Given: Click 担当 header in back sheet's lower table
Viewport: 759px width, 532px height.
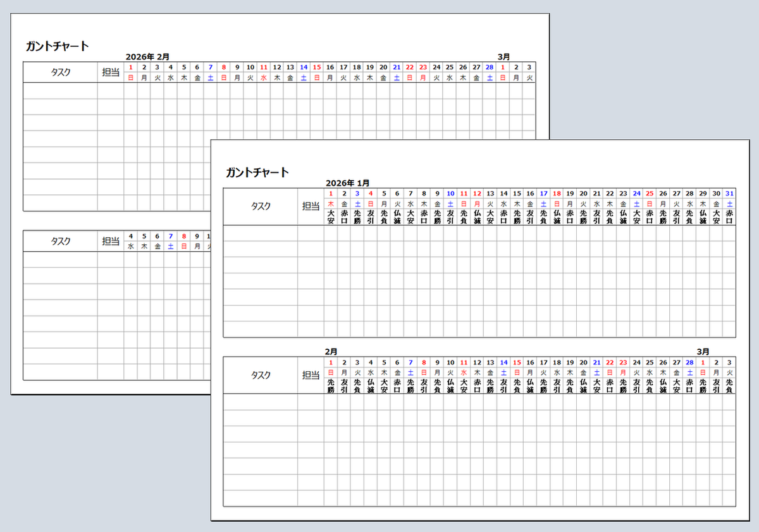Looking at the screenshot, I should coord(111,241).
